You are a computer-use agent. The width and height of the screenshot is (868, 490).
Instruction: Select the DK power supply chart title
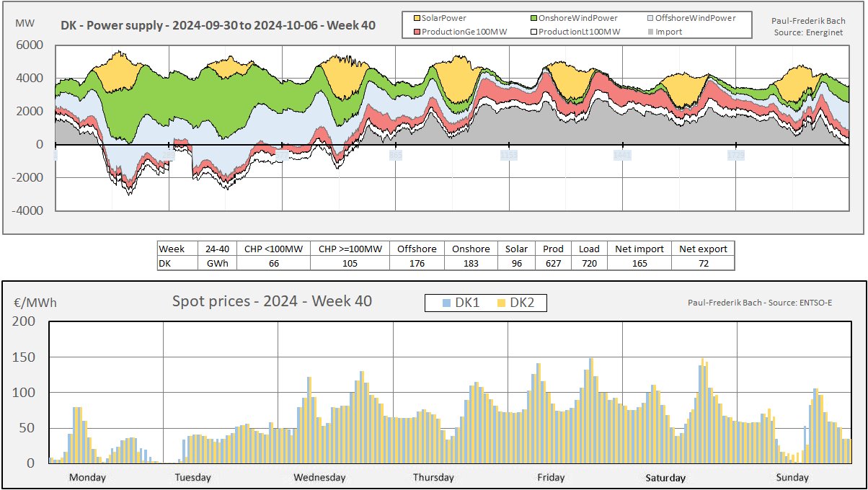[x=218, y=26]
